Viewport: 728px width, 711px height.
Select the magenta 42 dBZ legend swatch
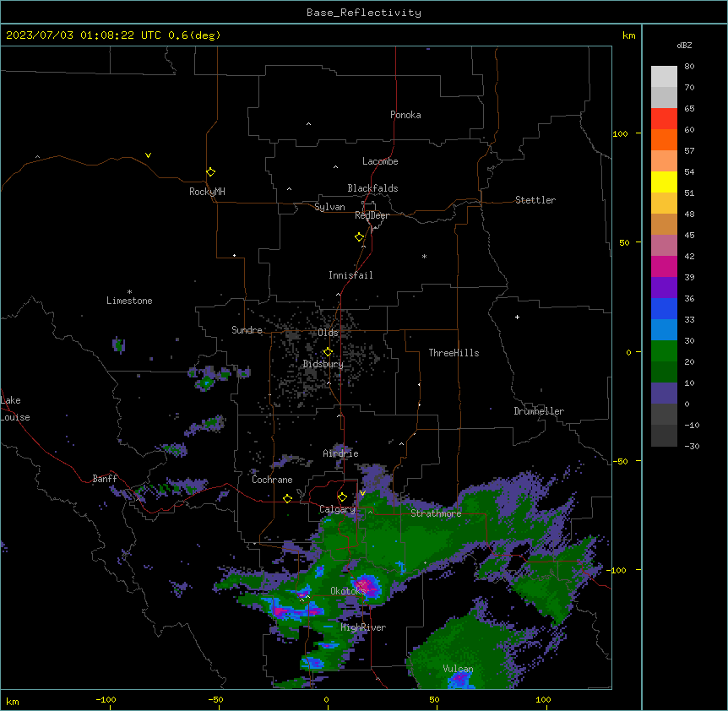(664, 266)
